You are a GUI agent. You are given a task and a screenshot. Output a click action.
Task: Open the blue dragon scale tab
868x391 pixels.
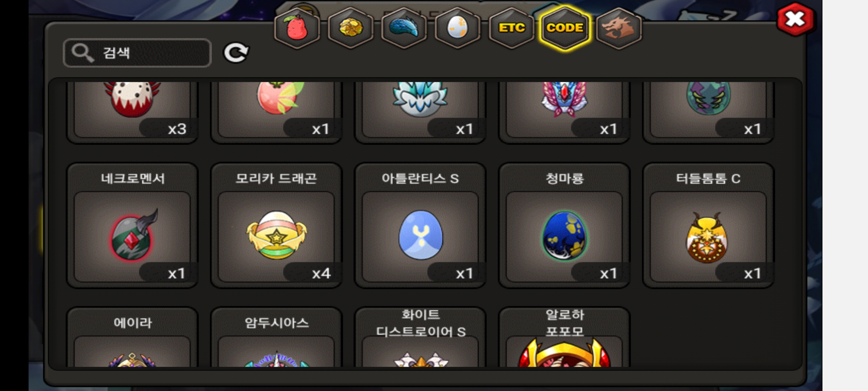[404, 28]
